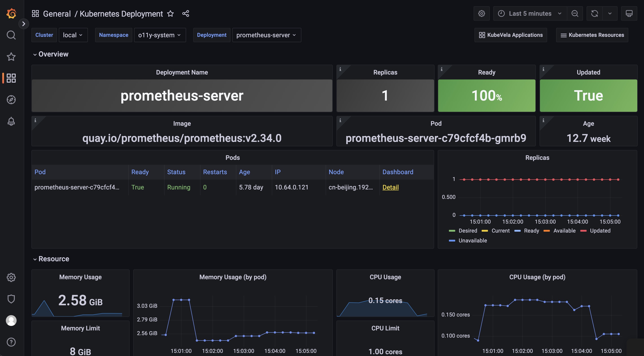This screenshot has height=356, width=644.
Task: Zoom out the time range
Action: click(575, 13)
